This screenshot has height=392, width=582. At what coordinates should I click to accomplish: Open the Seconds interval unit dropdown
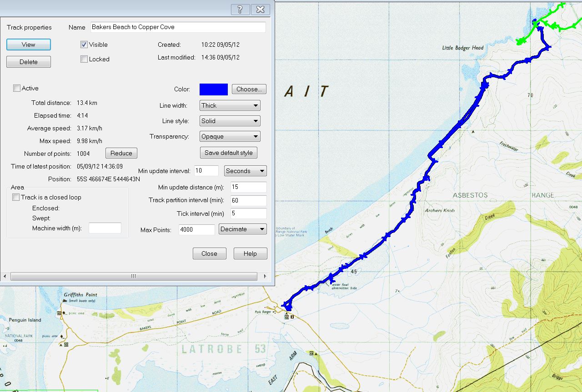pyautogui.click(x=246, y=171)
